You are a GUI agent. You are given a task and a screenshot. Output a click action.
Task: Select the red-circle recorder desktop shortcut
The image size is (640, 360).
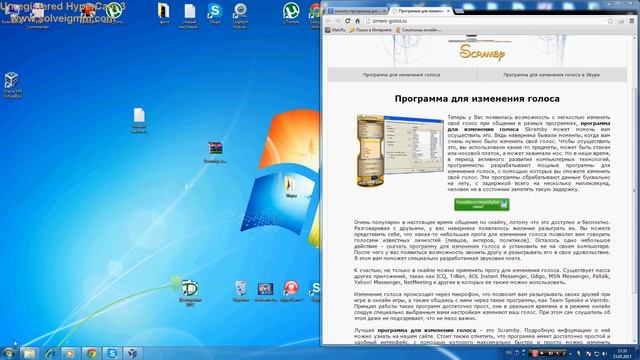pyautogui.click(x=291, y=291)
